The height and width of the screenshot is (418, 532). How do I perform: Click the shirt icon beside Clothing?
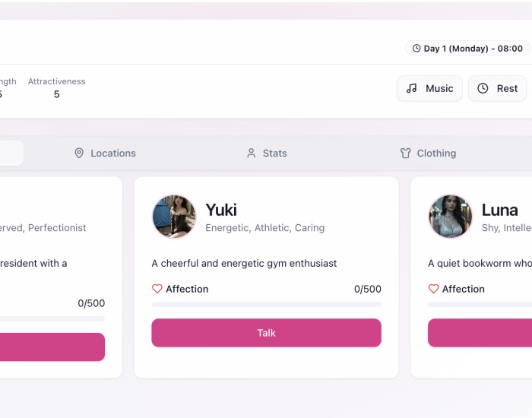point(406,153)
